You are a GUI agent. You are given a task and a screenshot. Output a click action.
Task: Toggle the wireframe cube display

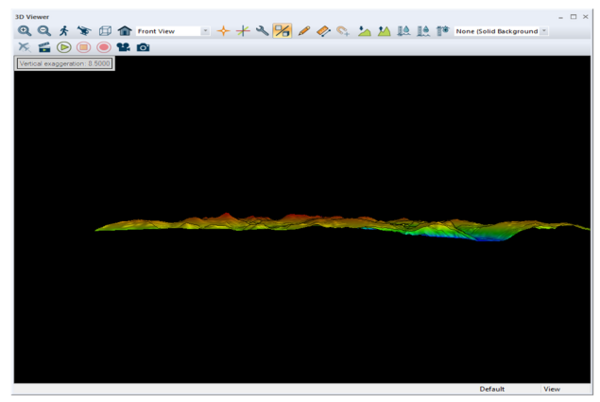click(x=105, y=31)
